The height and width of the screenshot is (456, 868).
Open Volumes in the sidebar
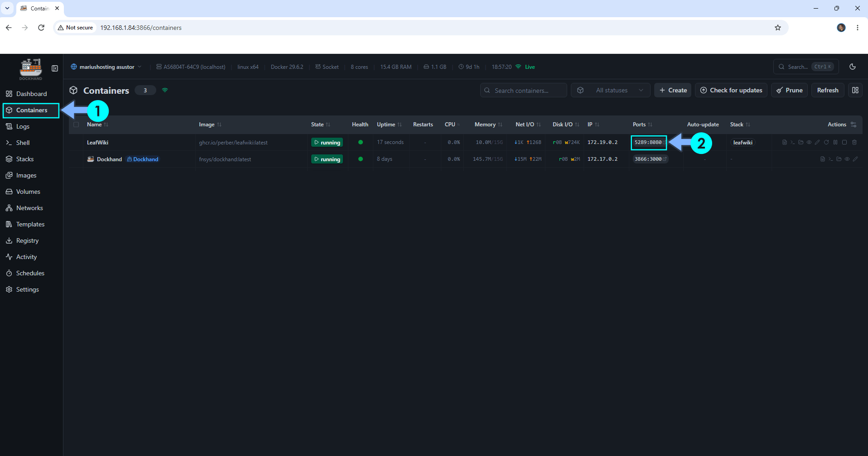click(31, 192)
